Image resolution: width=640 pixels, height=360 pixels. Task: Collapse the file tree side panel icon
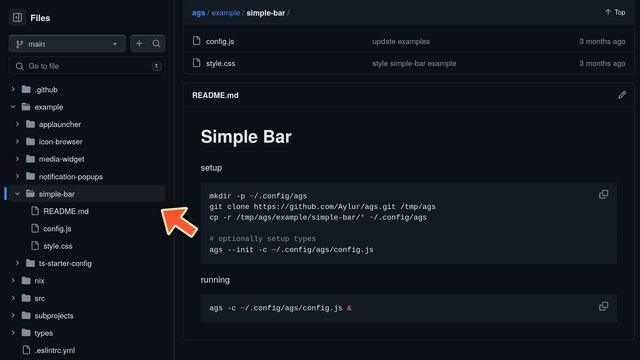click(x=17, y=18)
